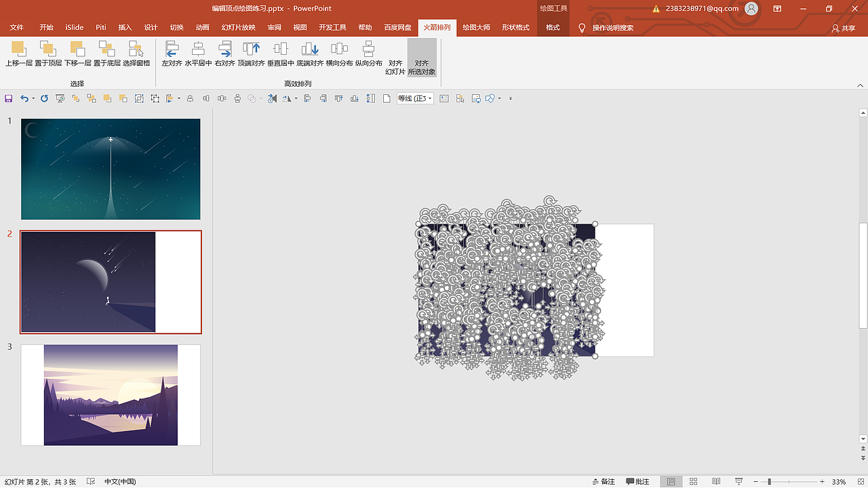Click 置于底层 (Send to Back) icon
The image size is (868, 488).
[107, 49]
